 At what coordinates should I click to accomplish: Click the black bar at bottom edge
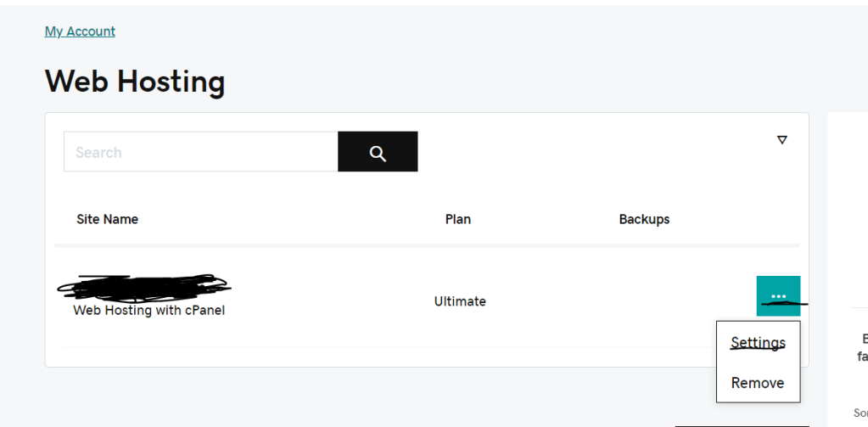point(742,424)
